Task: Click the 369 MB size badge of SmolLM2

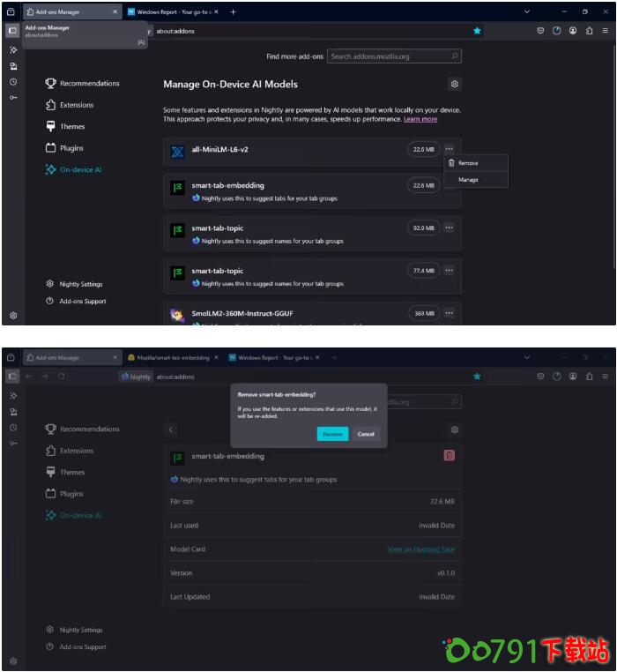Action: [x=424, y=313]
